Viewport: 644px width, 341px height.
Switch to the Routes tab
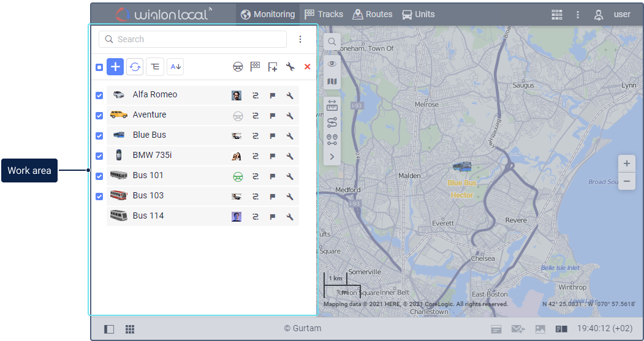373,14
